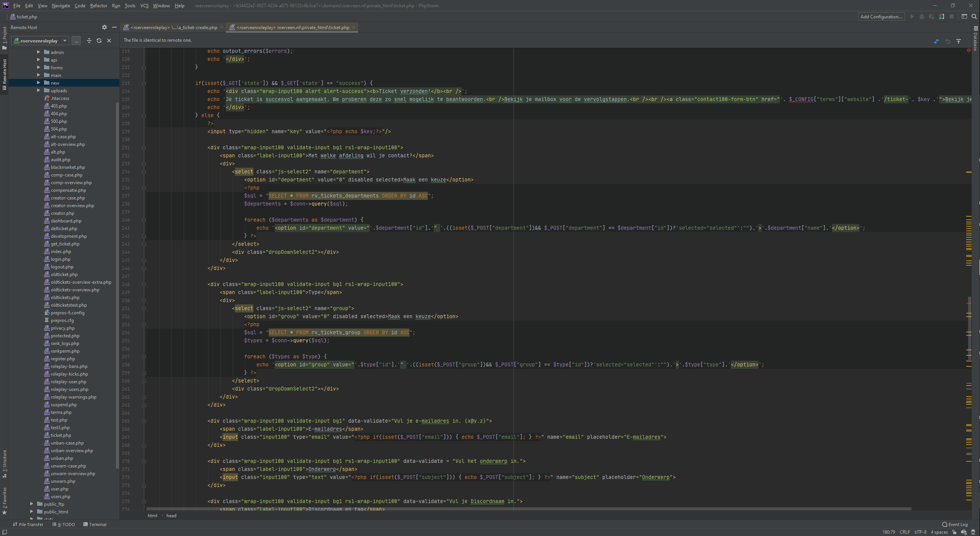Open Run Anything tool
The height and width of the screenshot is (536, 980).
pyautogui.click(x=964, y=16)
